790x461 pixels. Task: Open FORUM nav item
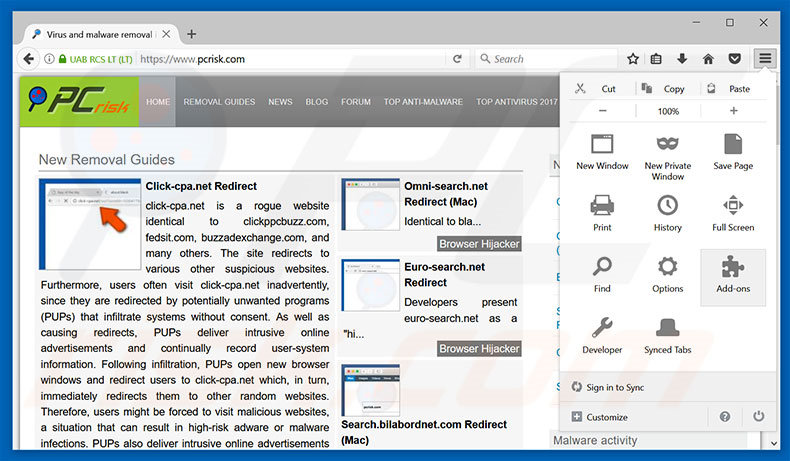356,102
